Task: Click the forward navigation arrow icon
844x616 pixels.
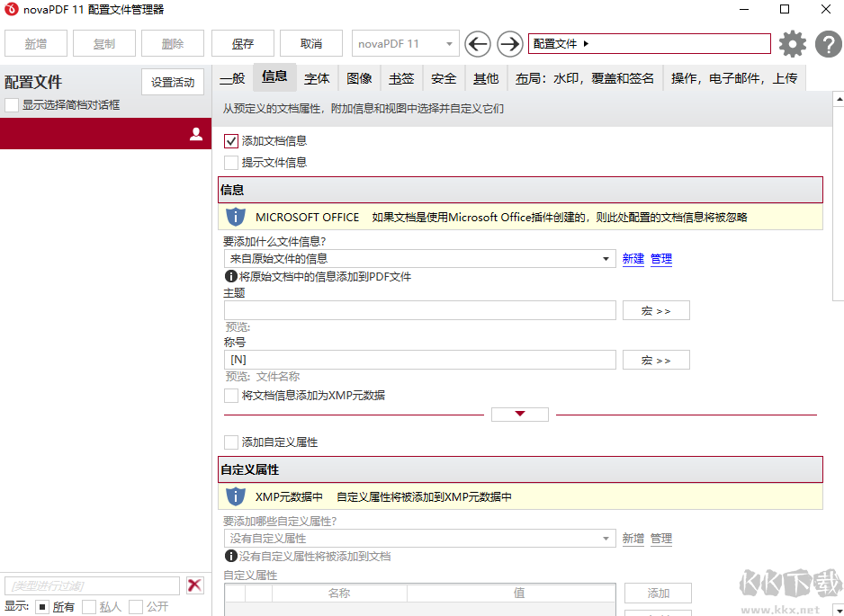Action: (x=510, y=43)
